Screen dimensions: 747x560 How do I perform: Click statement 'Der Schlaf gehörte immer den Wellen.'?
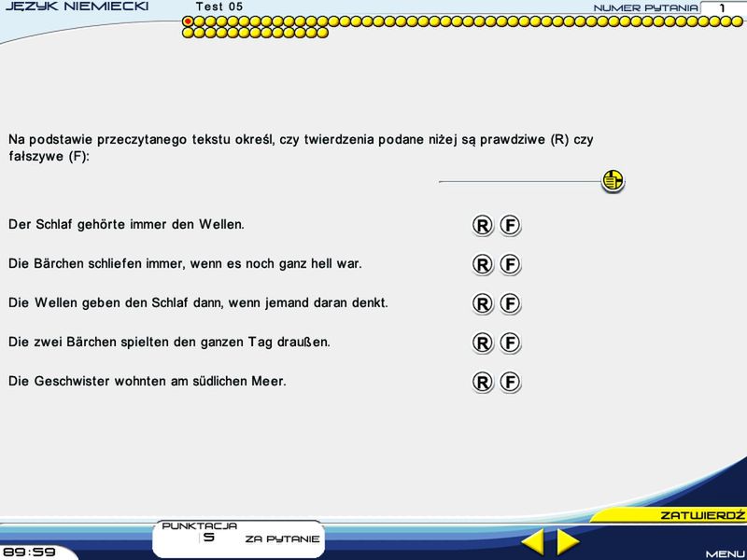126,224
